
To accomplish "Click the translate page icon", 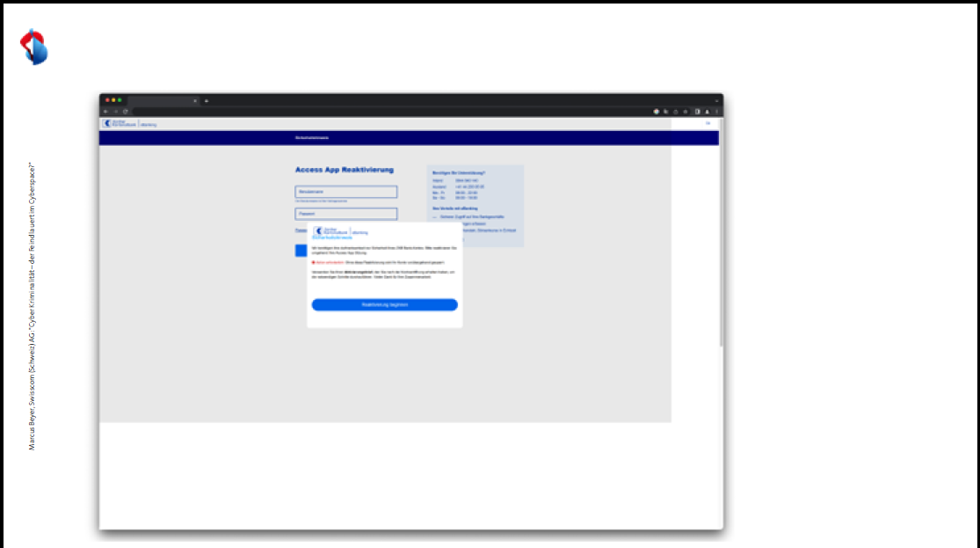I will coord(666,112).
